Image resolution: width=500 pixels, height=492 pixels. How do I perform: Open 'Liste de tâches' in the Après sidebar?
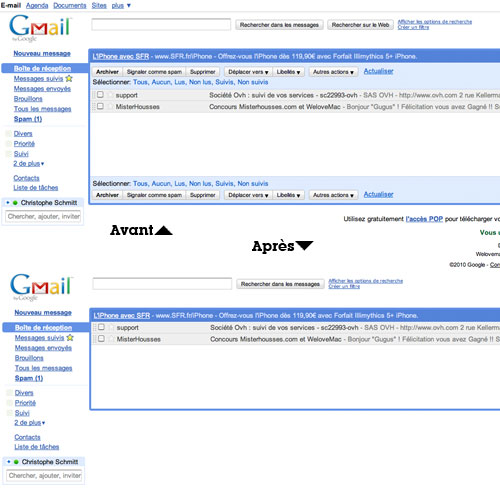37,447
